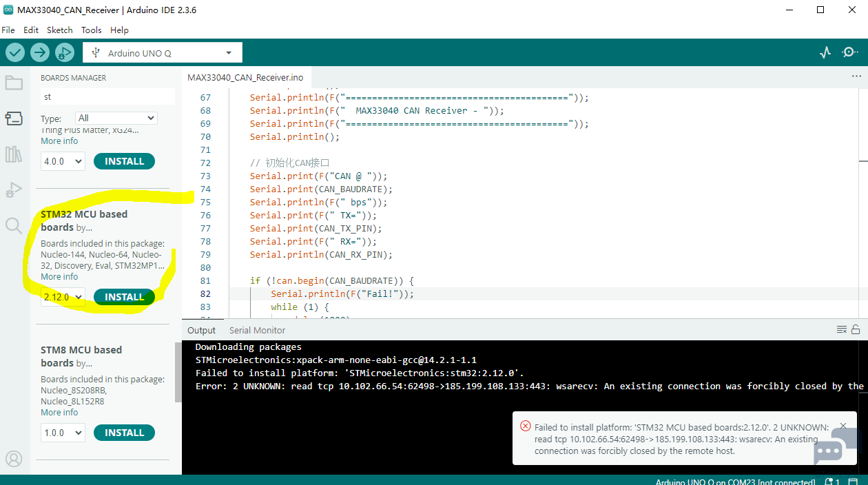868x485 pixels.
Task: Click 'Failed to install platform' output line
Action: [360, 373]
